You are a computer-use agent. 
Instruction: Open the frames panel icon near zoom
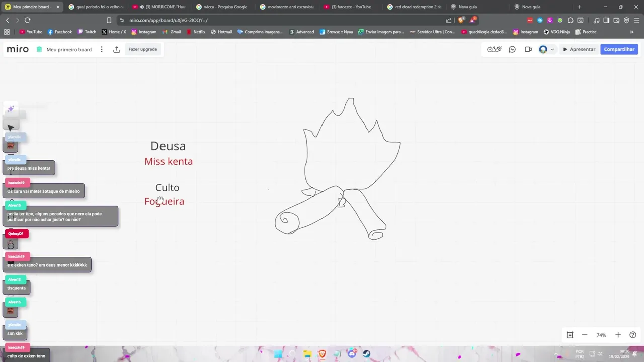[570, 335]
